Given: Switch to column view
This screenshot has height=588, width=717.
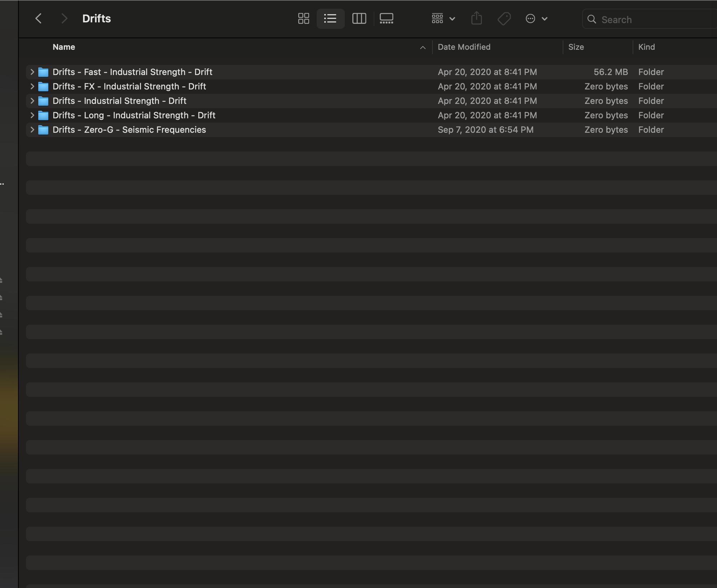Looking at the screenshot, I should 359,18.
